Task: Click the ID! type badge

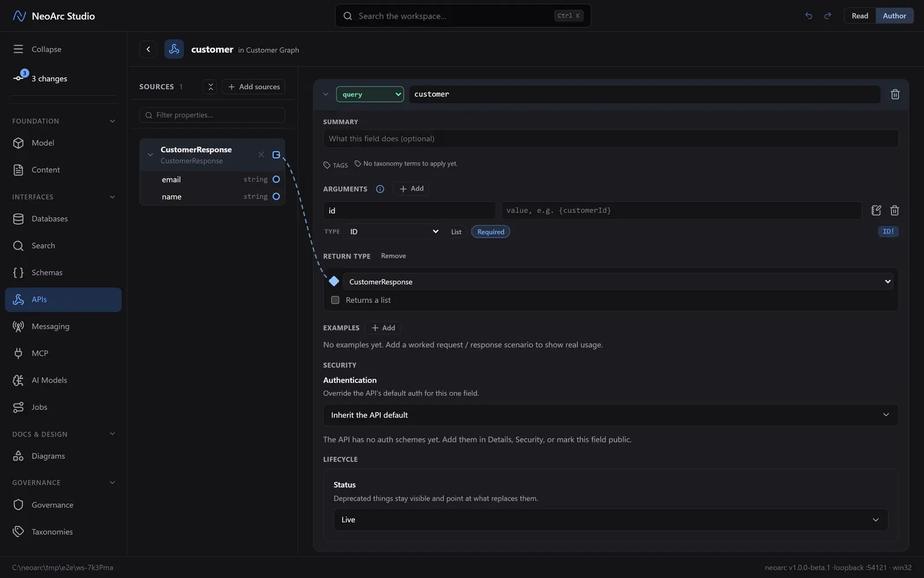Action: (888, 231)
